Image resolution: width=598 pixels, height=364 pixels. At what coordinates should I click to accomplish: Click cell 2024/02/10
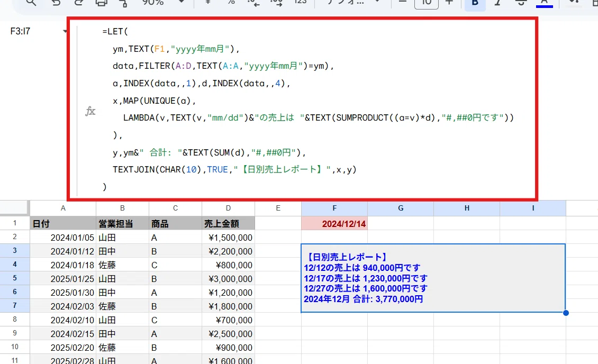63,320
